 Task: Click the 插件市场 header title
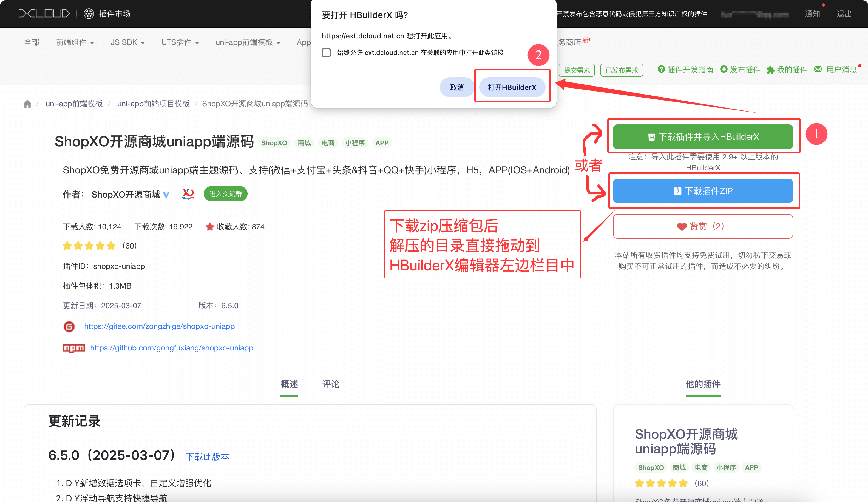(115, 13)
